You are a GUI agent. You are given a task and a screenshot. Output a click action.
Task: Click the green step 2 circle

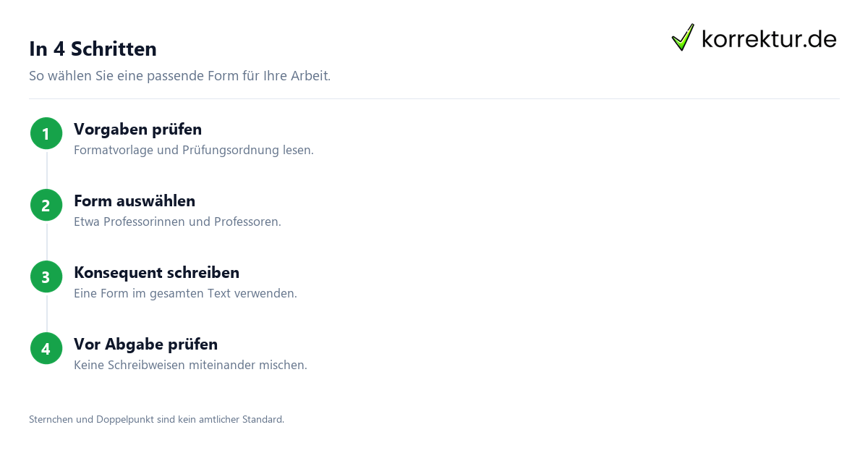[46, 205]
